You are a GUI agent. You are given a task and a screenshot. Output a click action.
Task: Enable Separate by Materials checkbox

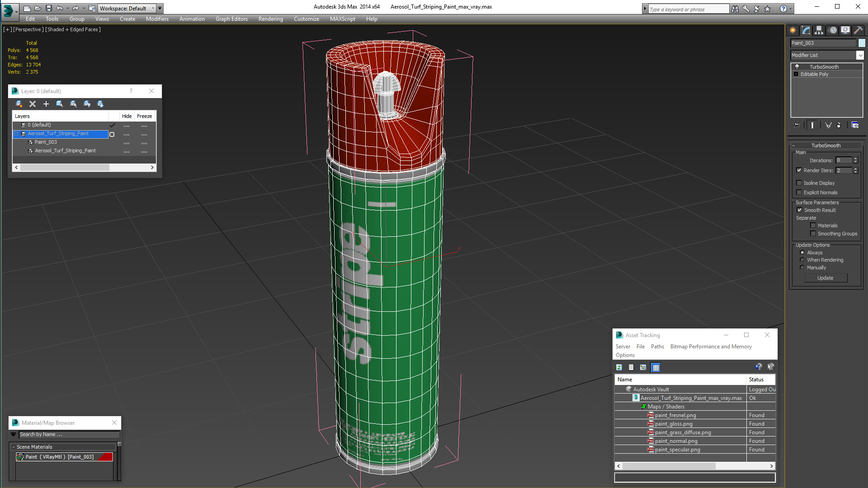(x=813, y=225)
